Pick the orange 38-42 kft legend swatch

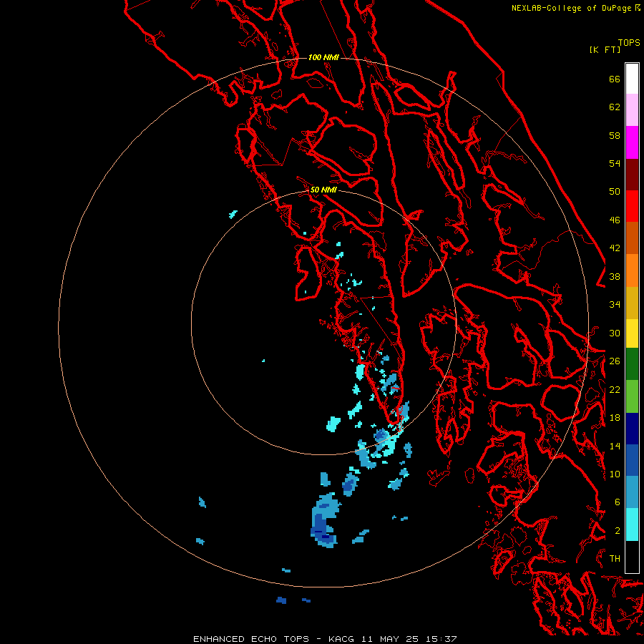point(632,270)
